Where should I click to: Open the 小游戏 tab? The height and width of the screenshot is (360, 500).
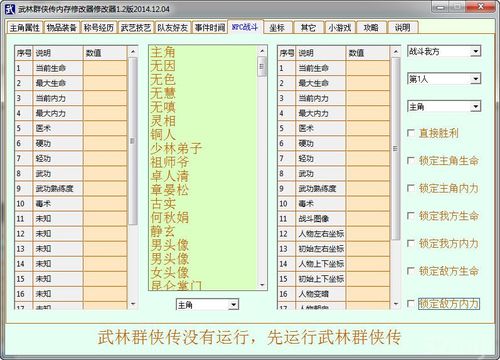point(340,28)
